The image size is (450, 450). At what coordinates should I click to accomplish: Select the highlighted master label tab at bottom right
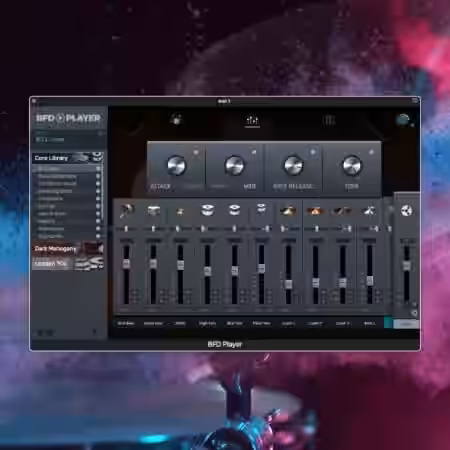click(405, 324)
